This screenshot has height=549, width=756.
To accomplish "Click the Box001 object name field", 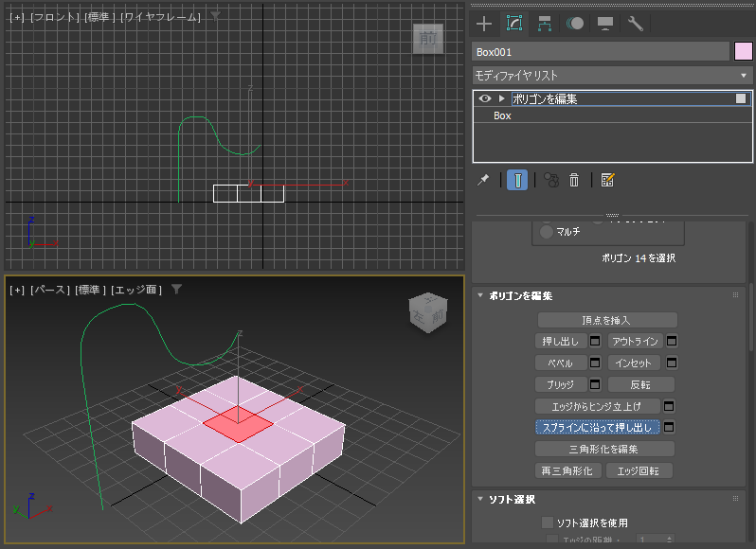I will [601, 52].
